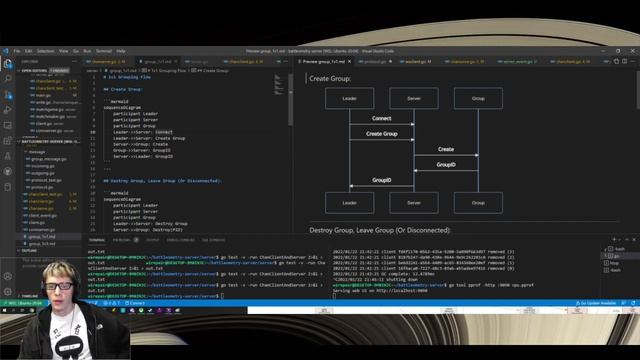The width and height of the screenshot is (640, 360).
Task: Open group_3v3.md in file tree
Action: [x=42, y=244]
